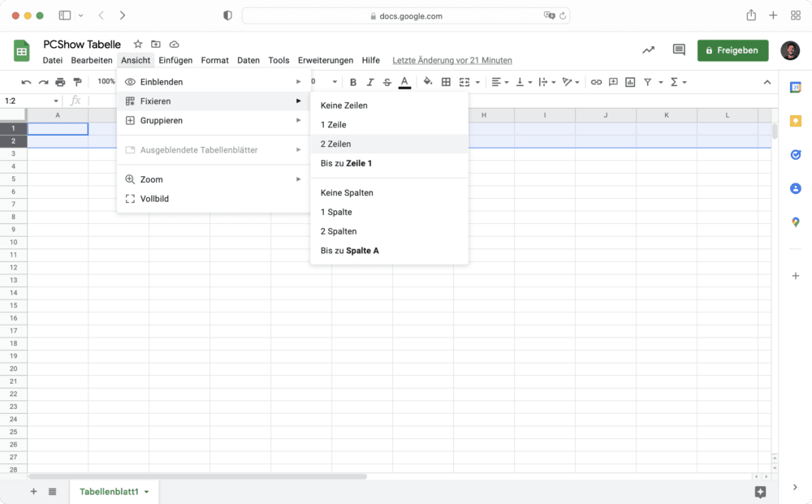The width and height of the screenshot is (812, 504).
Task: Open Google Calendar in side panel
Action: [796, 88]
